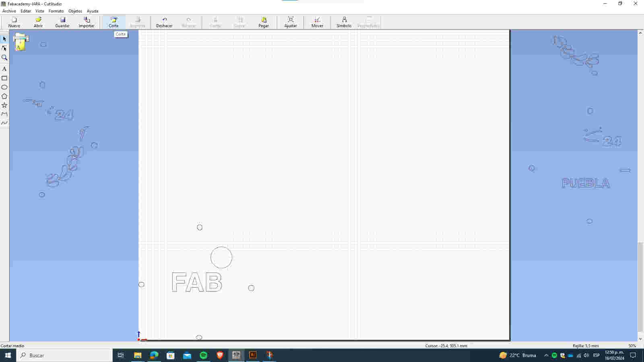Image resolution: width=644 pixels, height=362 pixels.
Task: Select the ellipse drawing tool
Action: (x=4, y=87)
